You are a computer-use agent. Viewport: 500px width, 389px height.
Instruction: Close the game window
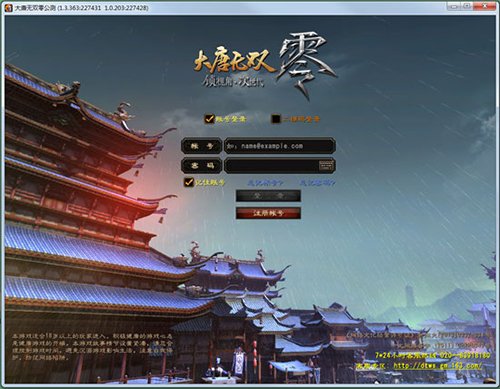[x=485, y=6]
